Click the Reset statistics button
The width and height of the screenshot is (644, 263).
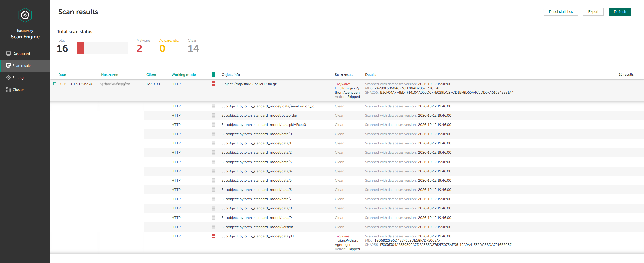pyautogui.click(x=561, y=12)
